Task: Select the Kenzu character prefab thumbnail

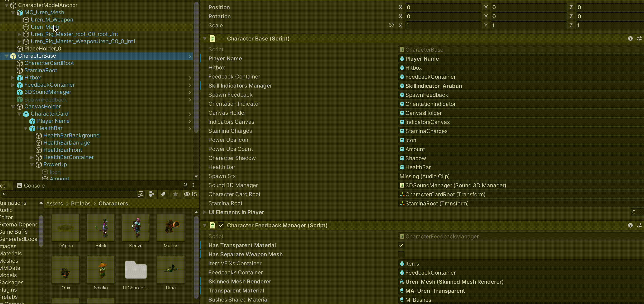Action: click(136, 228)
